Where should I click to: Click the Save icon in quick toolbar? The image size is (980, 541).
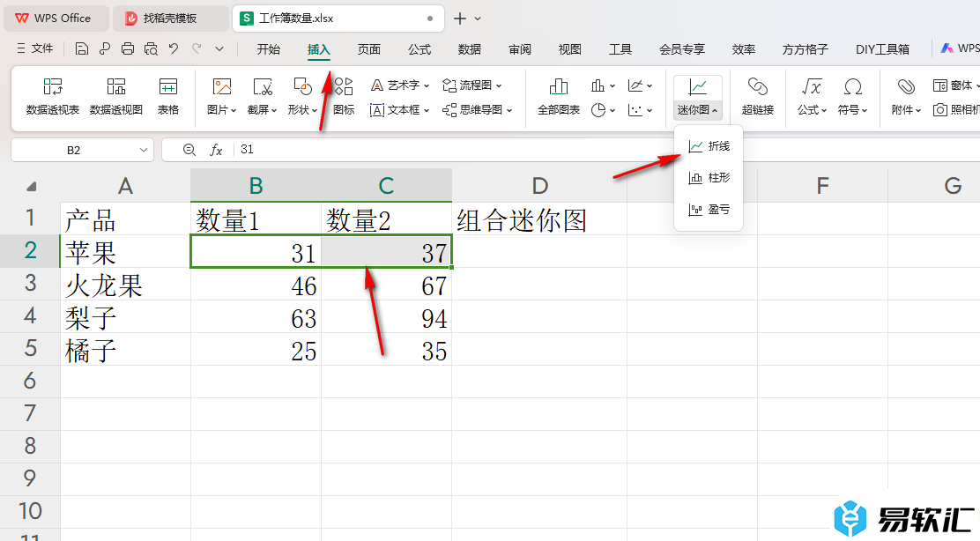81,48
